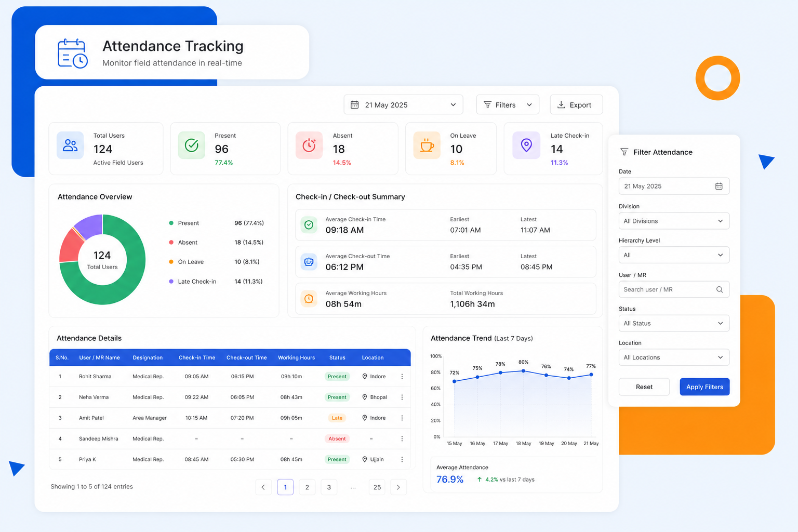Click the Apply Filters button
This screenshot has height=532, width=798.
(x=704, y=387)
